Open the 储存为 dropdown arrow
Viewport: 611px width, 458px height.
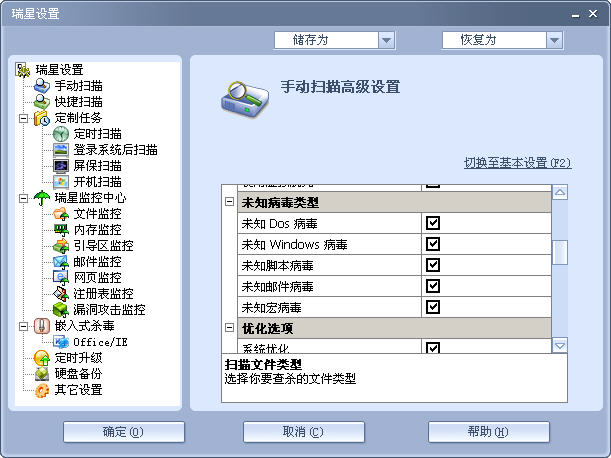coord(387,40)
